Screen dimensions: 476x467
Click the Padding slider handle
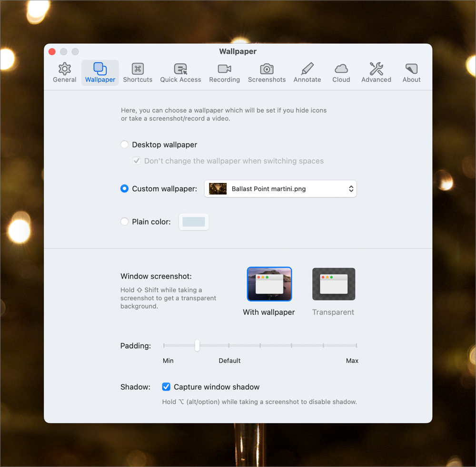pyautogui.click(x=197, y=346)
